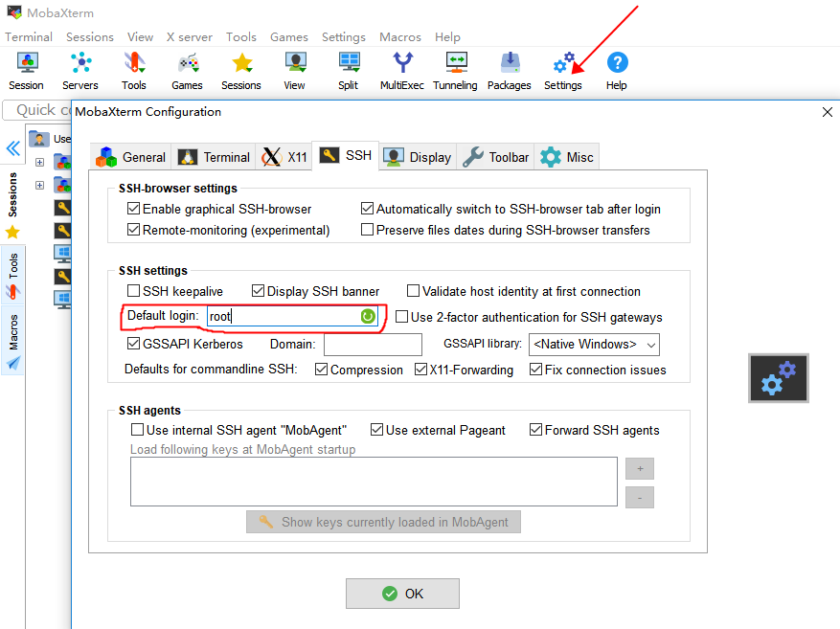The image size is (840, 629).
Task: Toggle Automatically switch to SSH-browser tab checkbox
Action: coord(367,209)
